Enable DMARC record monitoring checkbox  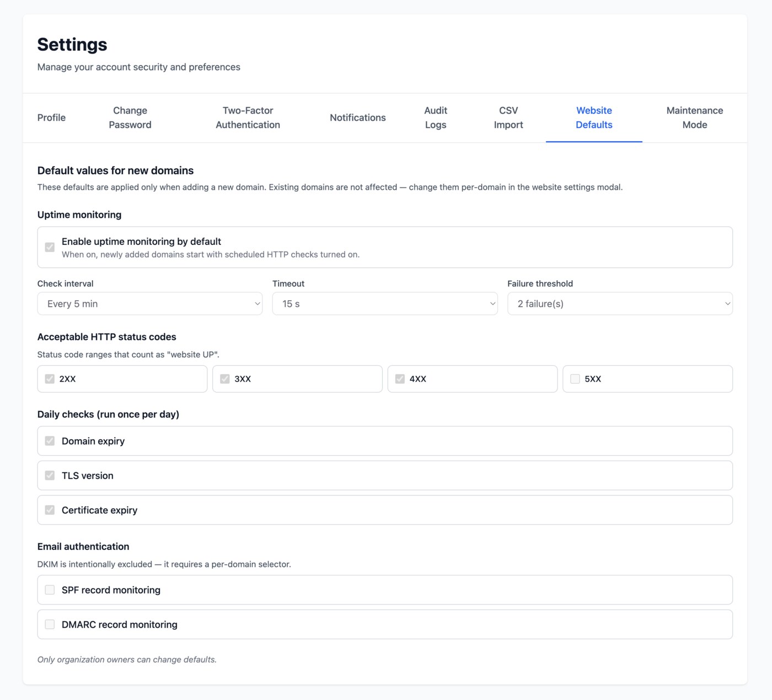coord(50,624)
